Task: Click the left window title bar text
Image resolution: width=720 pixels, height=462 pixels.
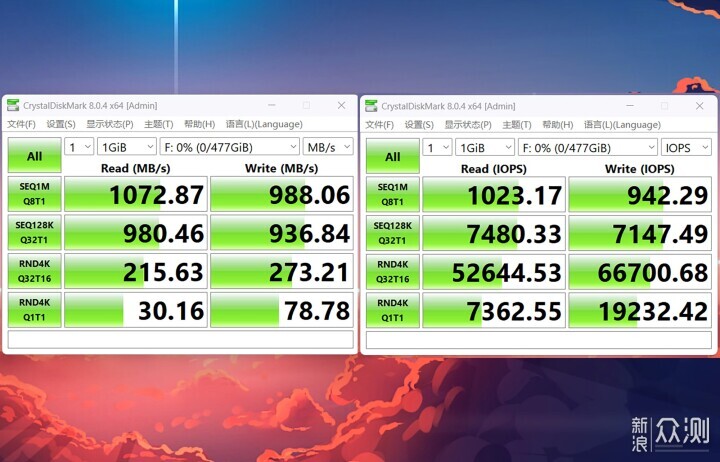Action: [90, 106]
